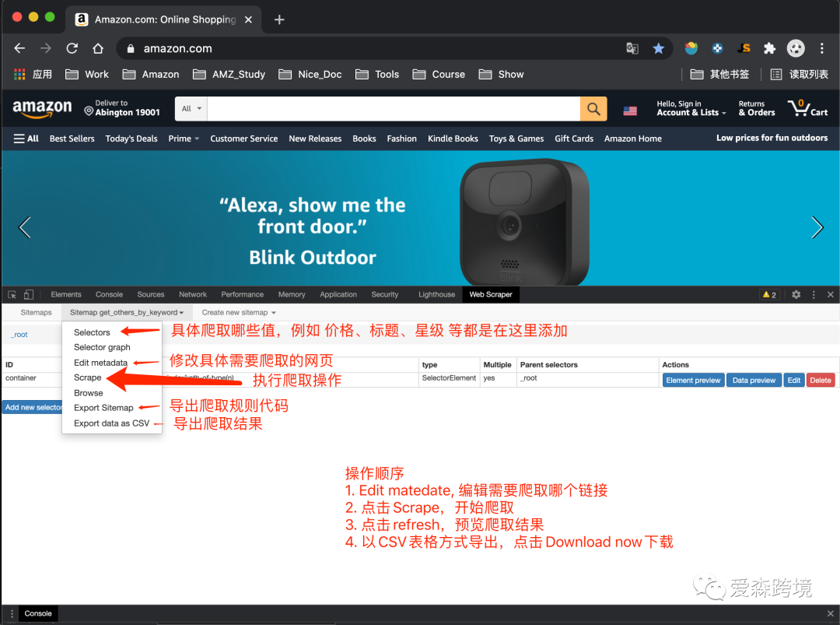Image resolution: width=840 pixels, height=625 pixels.
Task: Click the JS extension icon near address bar
Action: (x=743, y=47)
